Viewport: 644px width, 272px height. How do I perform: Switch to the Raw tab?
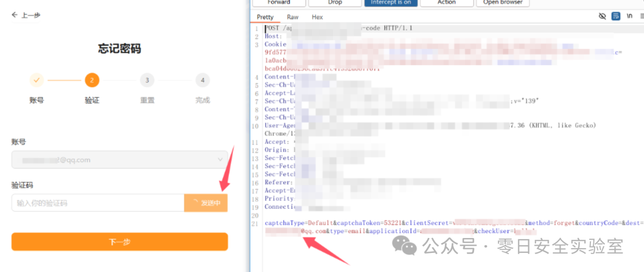(x=293, y=17)
